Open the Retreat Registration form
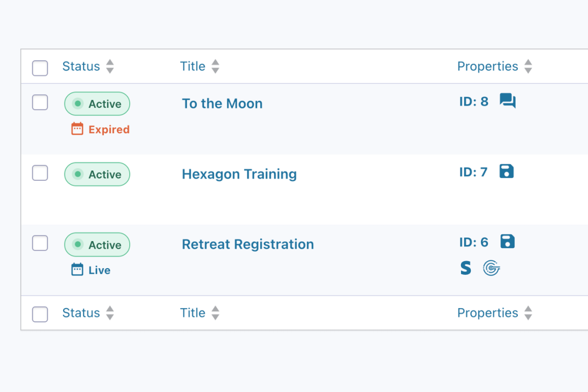The height and width of the screenshot is (392, 588). point(247,244)
